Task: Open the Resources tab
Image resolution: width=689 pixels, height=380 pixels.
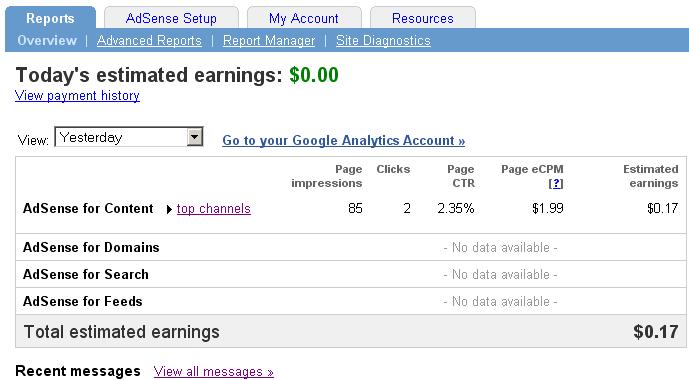Action: click(423, 18)
